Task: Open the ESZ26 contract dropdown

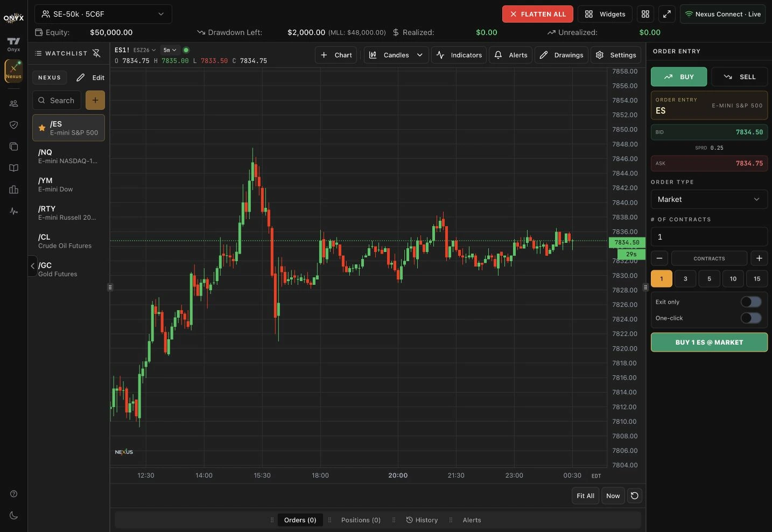Action: tap(145, 50)
